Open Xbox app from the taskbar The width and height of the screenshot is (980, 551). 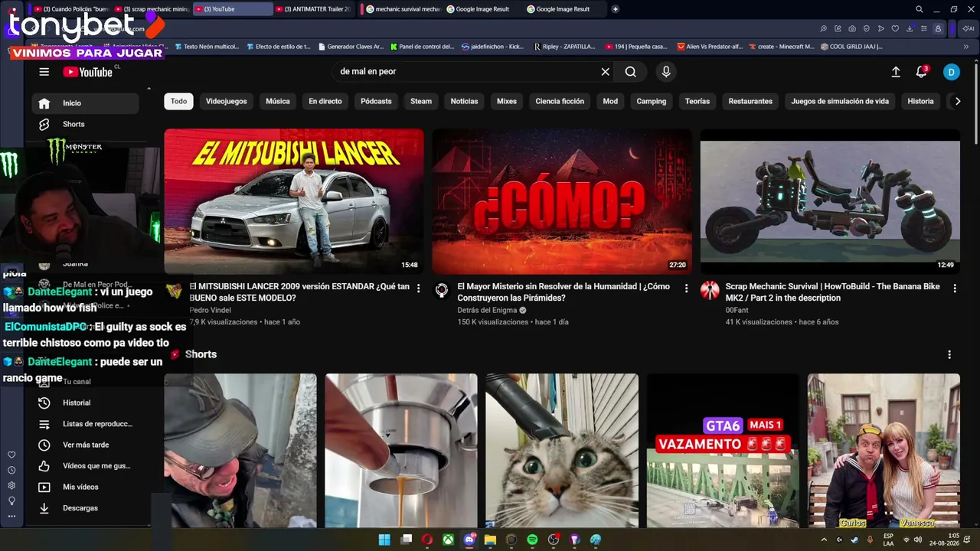(x=448, y=540)
